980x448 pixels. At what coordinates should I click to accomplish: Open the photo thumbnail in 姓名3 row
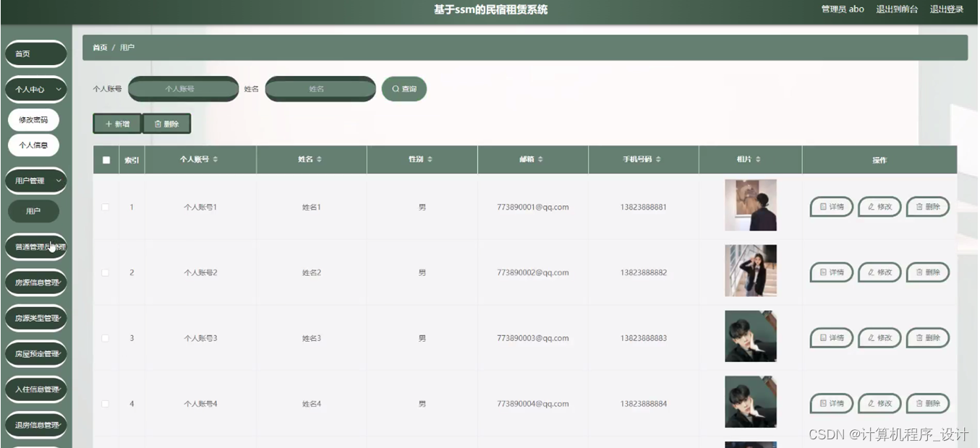751,337
